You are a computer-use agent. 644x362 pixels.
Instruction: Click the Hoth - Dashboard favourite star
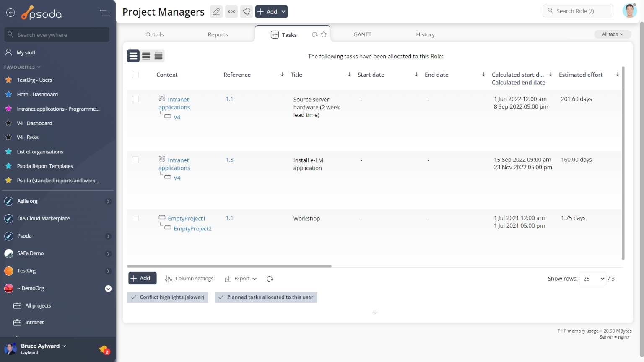coord(8,94)
